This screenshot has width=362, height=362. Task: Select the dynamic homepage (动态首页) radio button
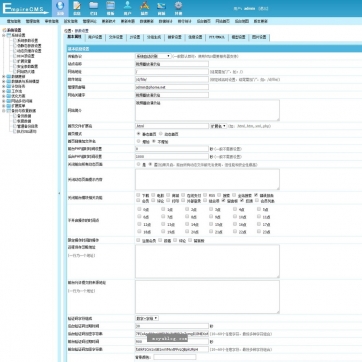tap(161, 134)
